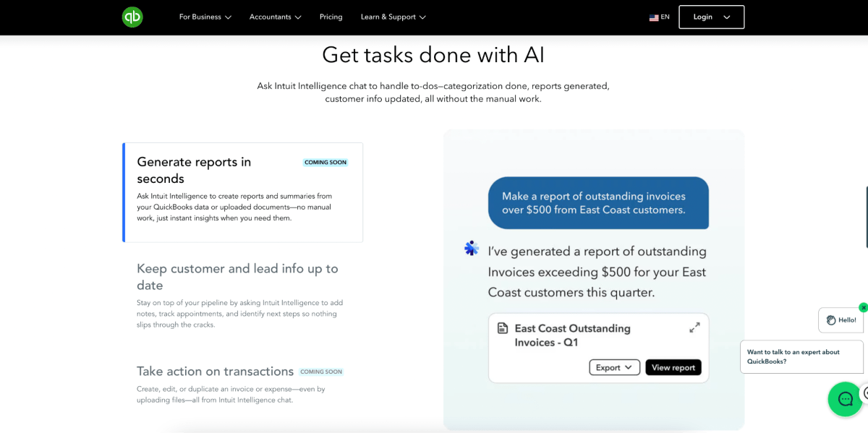868x433 pixels.
Task: Click the blue outstanding invoices chat prompt
Action: click(x=598, y=203)
